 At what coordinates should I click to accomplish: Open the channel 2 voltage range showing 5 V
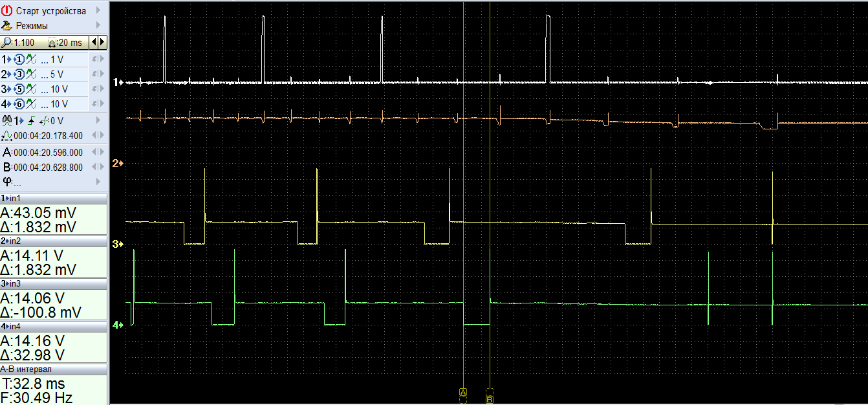point(57,74)
